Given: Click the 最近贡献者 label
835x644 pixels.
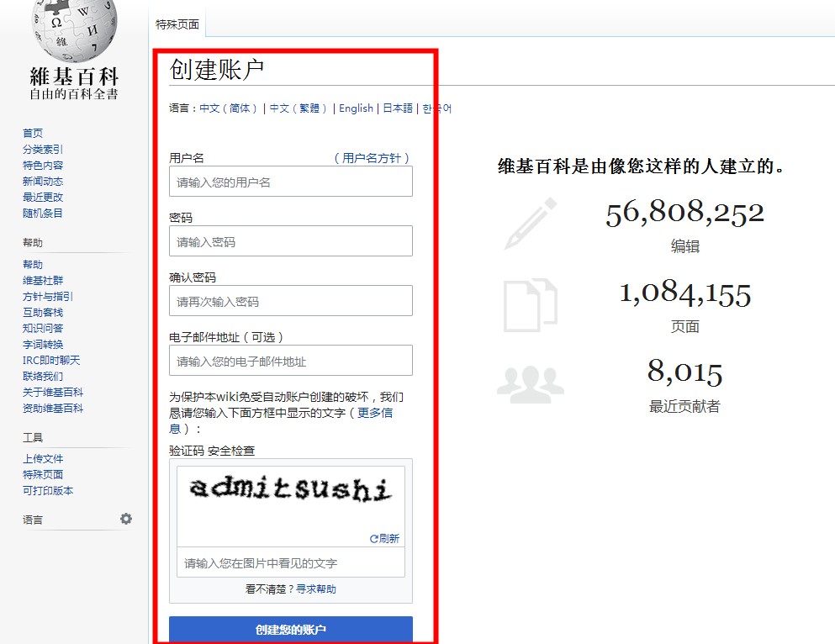Looking at the screenshot, I should 684,407.
